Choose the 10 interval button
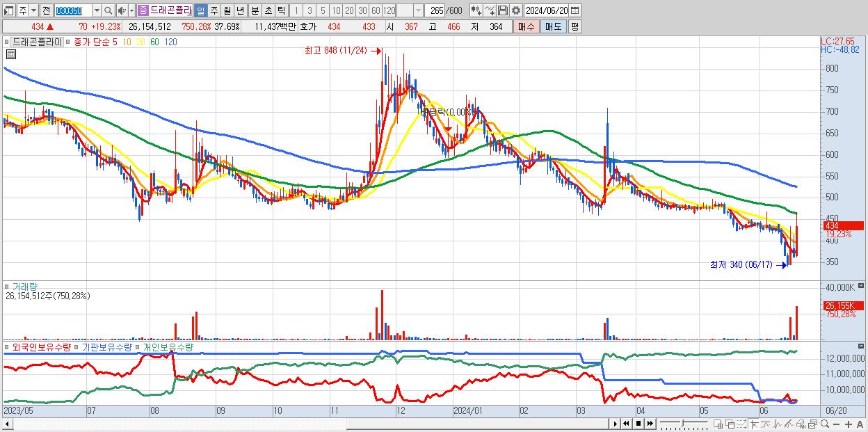 click(x=336, y=10)
